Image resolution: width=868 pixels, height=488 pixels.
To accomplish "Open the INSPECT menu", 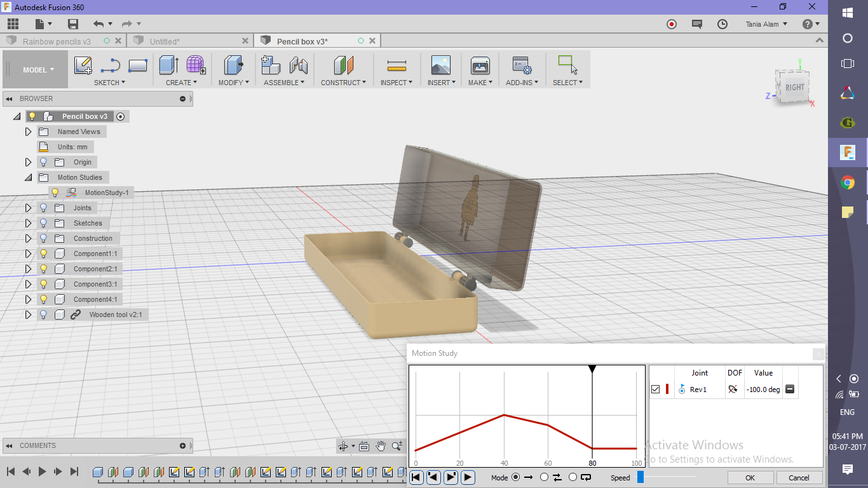I will pyautogui.click(x=397, y=83).
